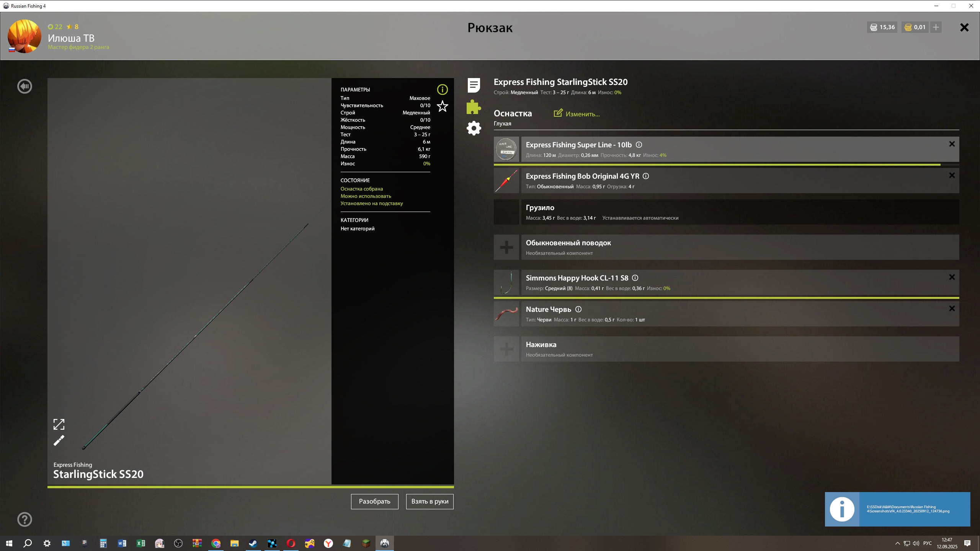The image size is (980, 551).
Task: Click the hook thumbnail image
Action: (506, 282)
